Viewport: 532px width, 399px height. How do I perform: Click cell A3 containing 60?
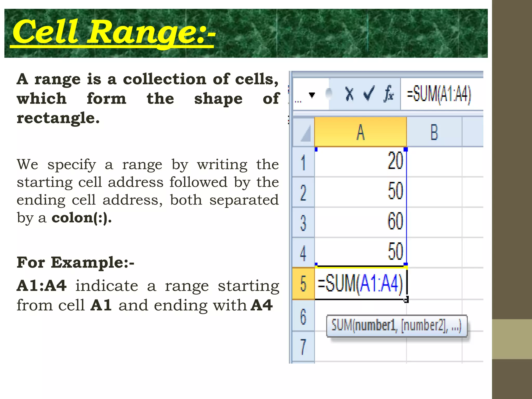pos(361,222)
